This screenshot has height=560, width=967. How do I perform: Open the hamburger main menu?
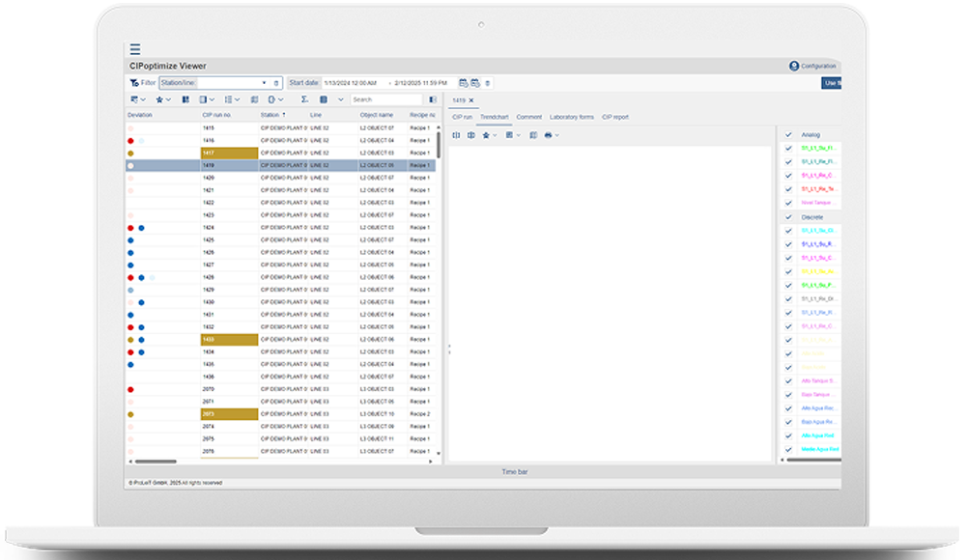click(135, 49)
